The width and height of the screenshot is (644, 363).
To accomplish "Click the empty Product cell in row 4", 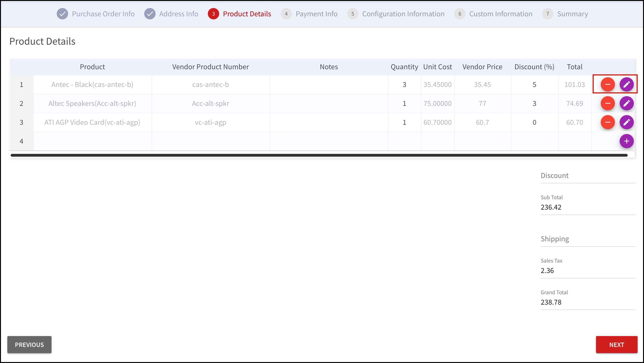I will [92, 141].
